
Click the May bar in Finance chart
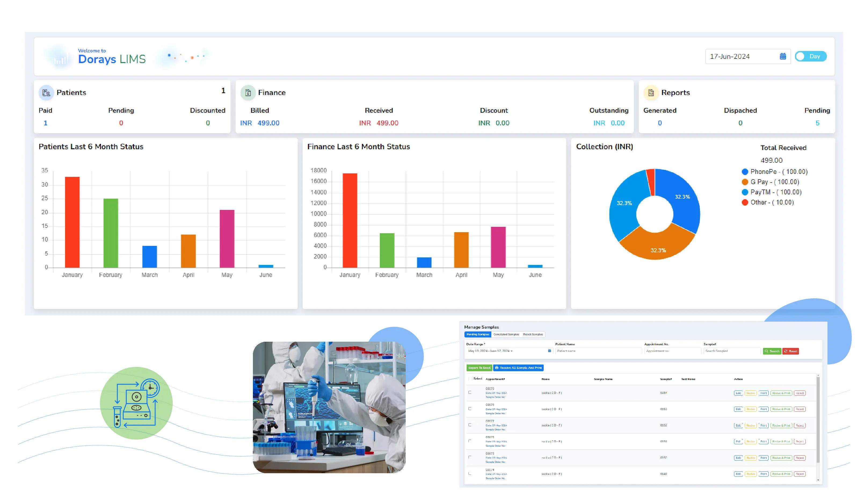pos(498,247)
